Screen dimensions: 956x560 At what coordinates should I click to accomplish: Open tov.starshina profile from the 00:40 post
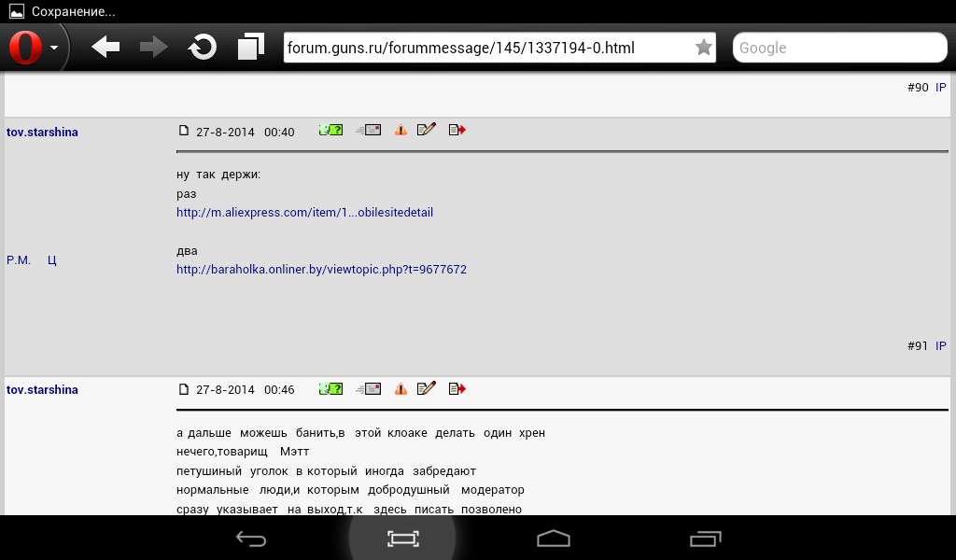42,133
